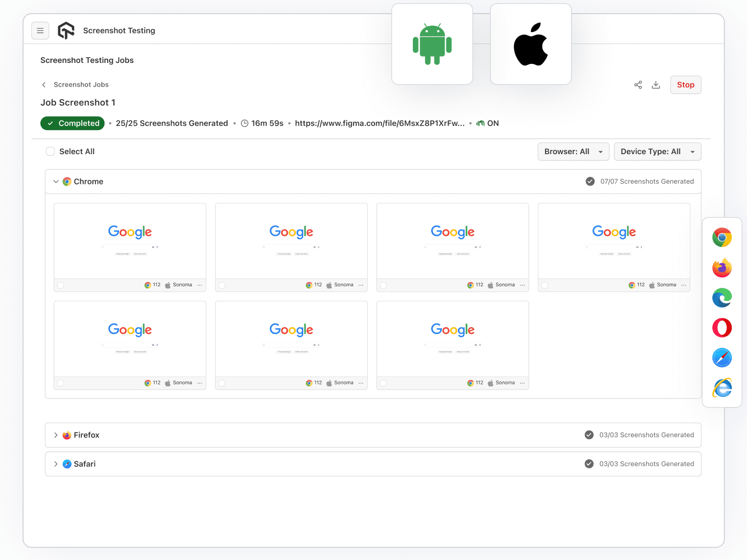Check the Select All checkbox

click(50, 151)
